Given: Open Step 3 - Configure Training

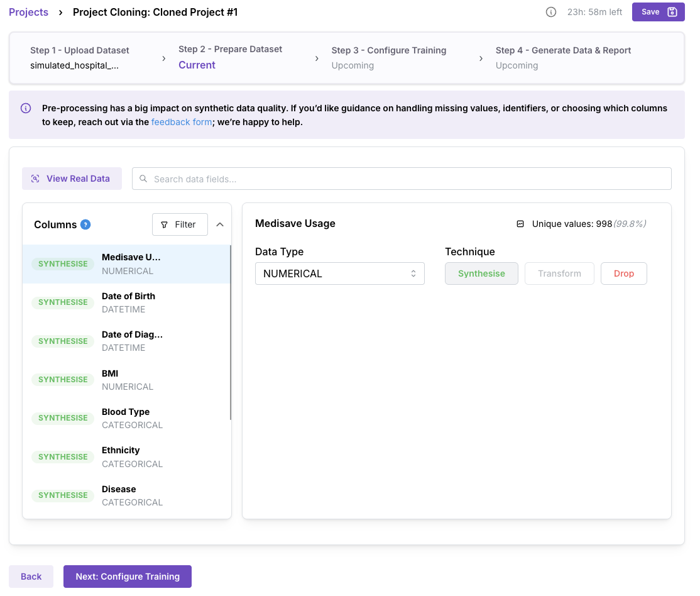Looking at the screenshot, I should point(389,58).
